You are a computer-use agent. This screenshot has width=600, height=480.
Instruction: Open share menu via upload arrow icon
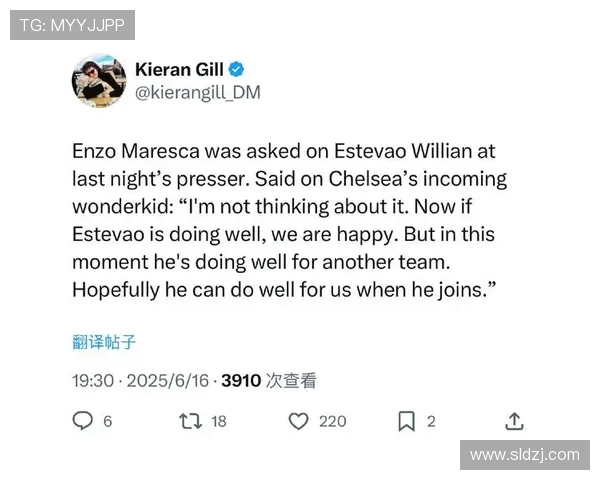tap(514, 421)
